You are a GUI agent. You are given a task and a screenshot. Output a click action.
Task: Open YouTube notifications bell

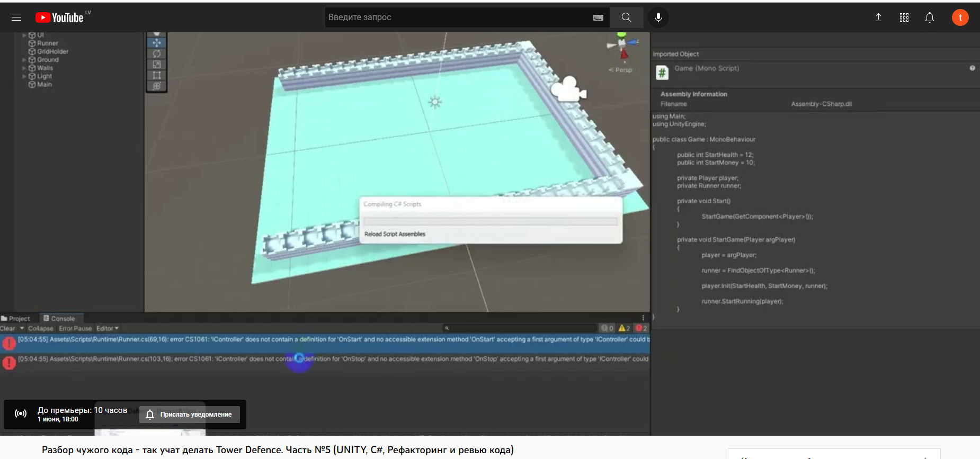(x=929, y=17)
